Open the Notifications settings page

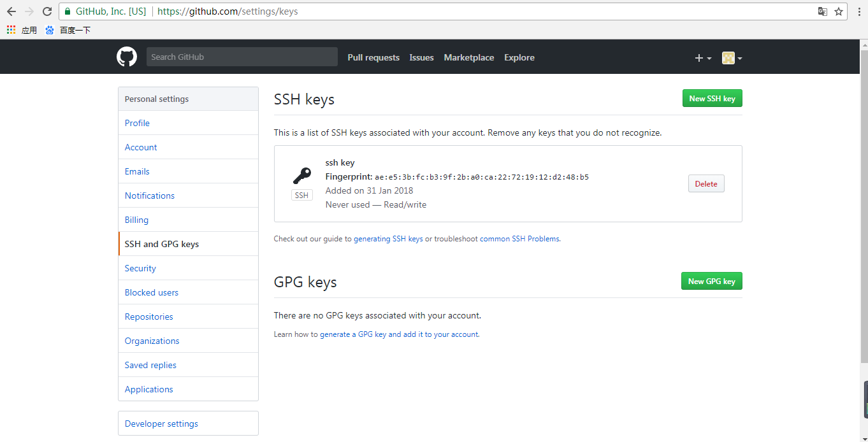188,196
